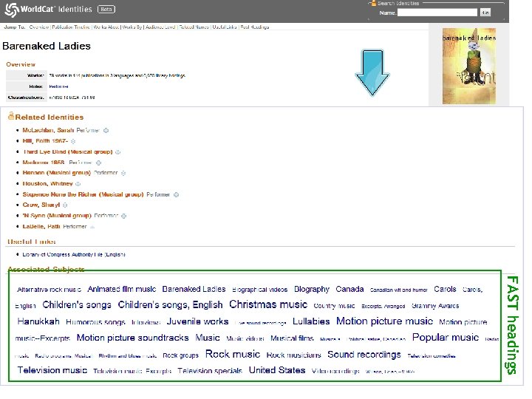The width and height of the screenshot is (532, 399).
Task: Jump to Related Names
Action: click(194, 27)
